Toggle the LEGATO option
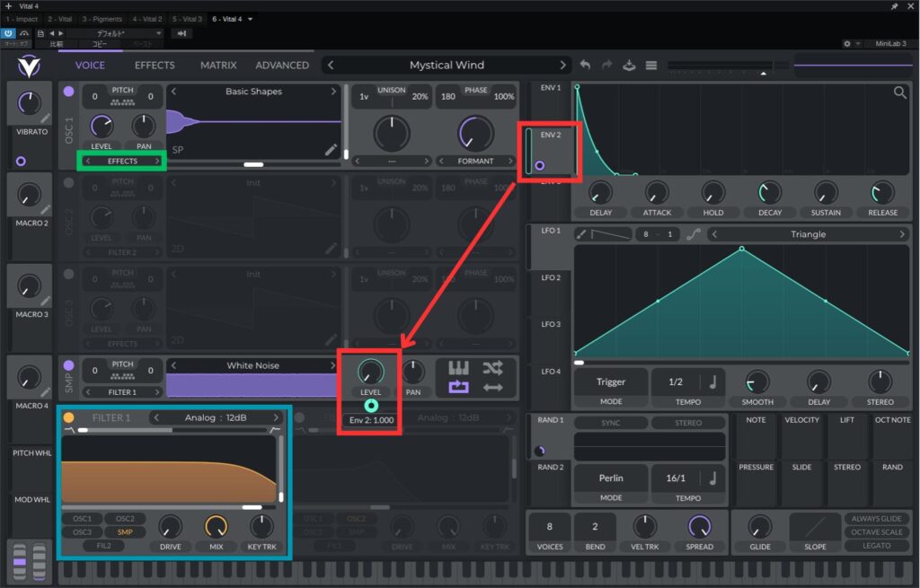The width and height of the screenshot is (920, 588). [x=876, y=546]
